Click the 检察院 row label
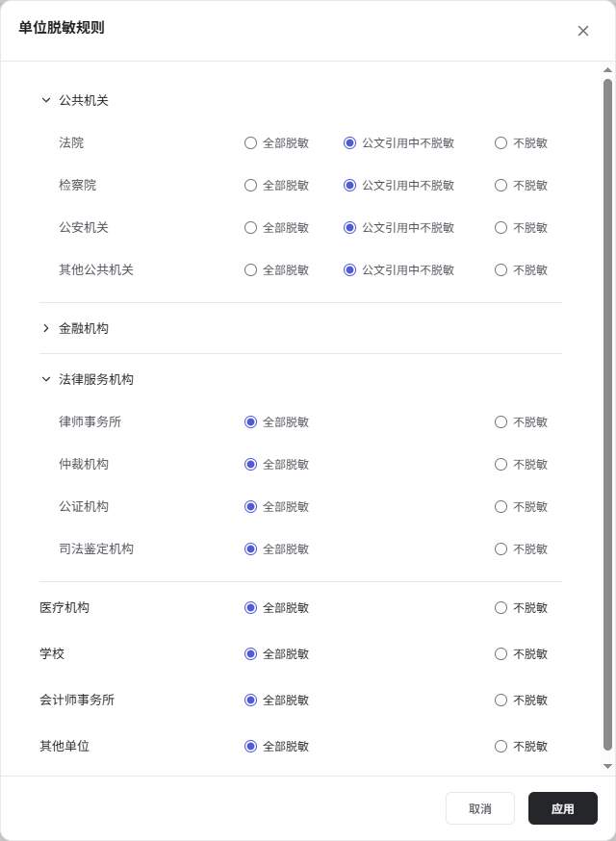 point(78,186)
